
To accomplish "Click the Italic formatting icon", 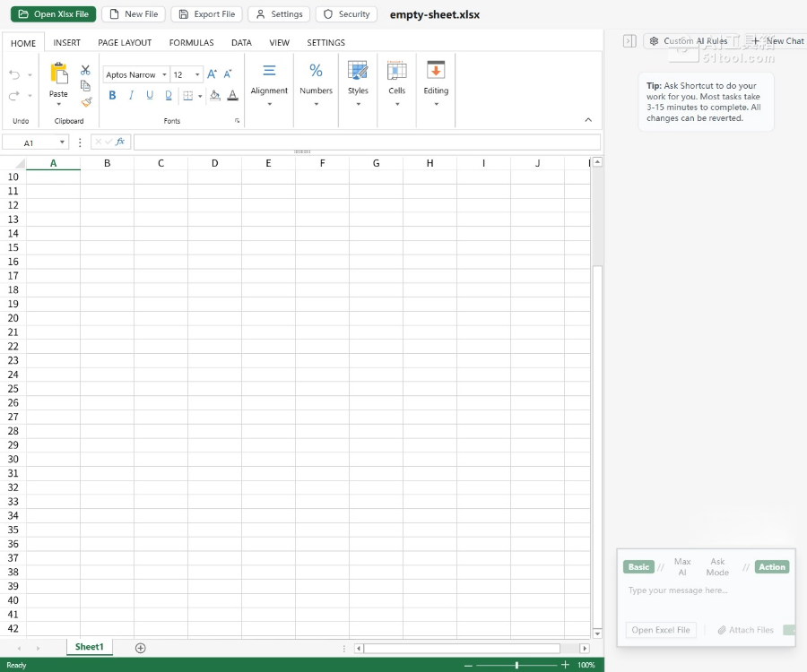I will 131,96.
